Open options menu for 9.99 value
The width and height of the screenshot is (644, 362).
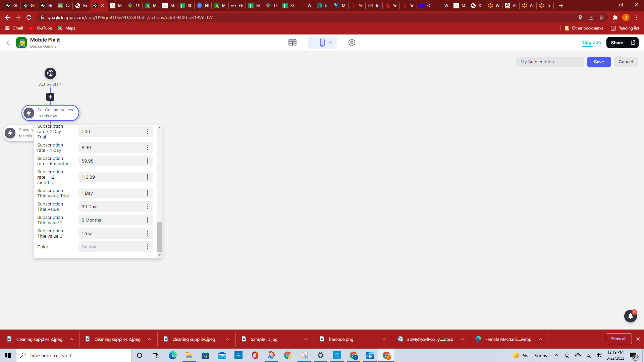pyautogui.click(x=147, y=148)
